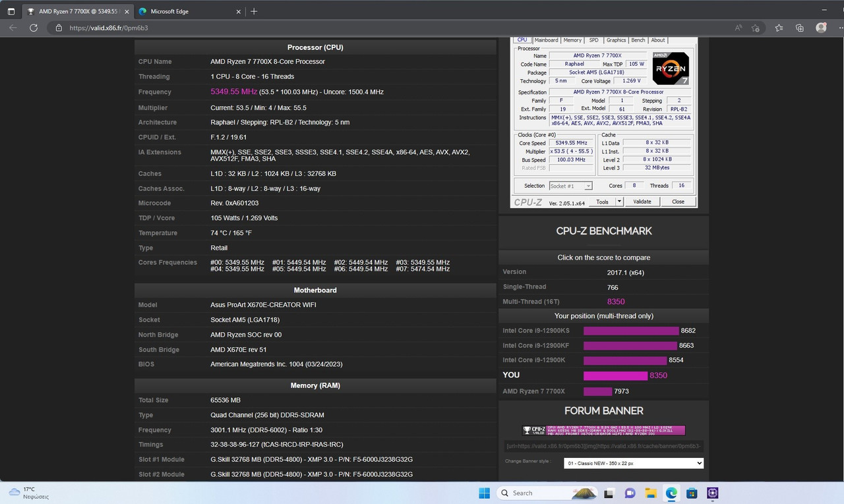Viewport: 844px width, 504px height.
Task: Open the Edge profile avatar
Action: [821, 28]
